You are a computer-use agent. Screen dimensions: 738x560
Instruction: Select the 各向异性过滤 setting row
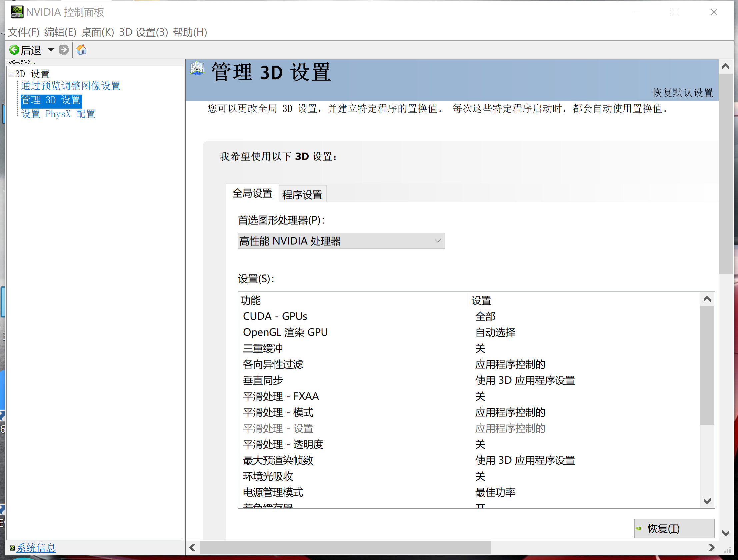(x=469, y=364)
